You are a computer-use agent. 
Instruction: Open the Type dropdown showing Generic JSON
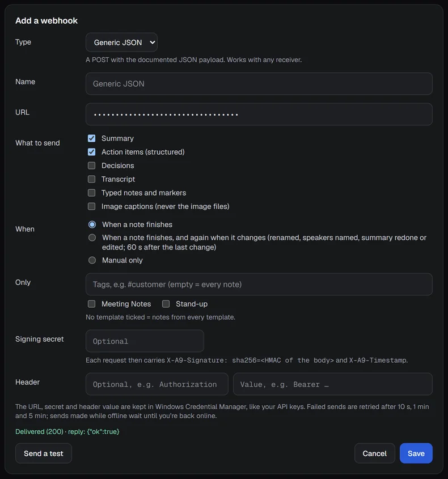tap(121, 42)
